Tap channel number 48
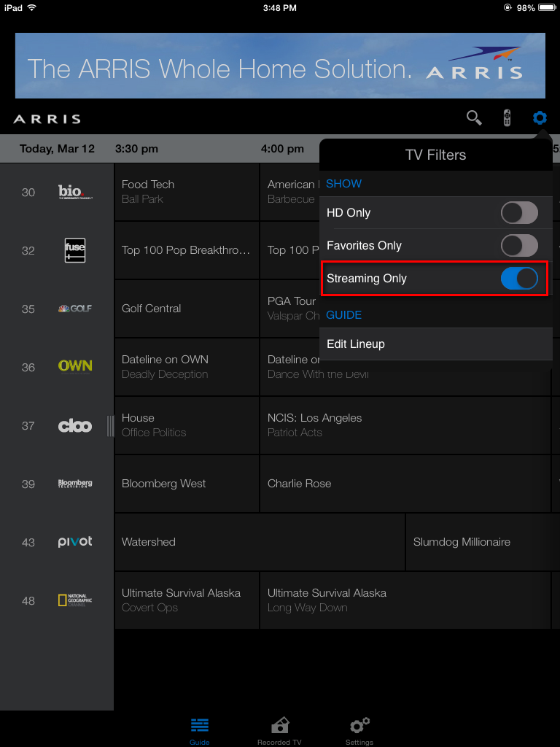Viewport: 560px width, 747px height. (28, 601)
